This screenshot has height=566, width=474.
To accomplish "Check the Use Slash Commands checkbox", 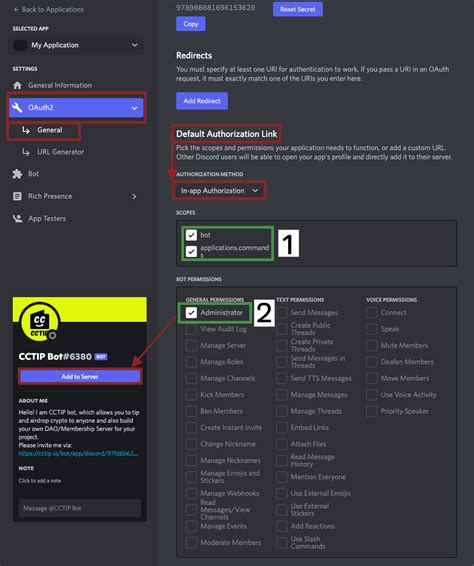I will click(x=281, y=543).
